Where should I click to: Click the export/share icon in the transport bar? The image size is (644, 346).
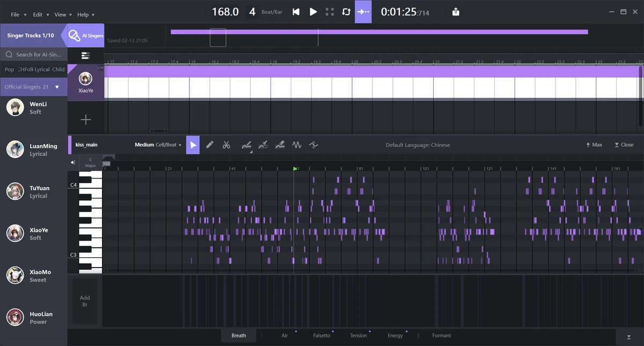pos(455,11)
